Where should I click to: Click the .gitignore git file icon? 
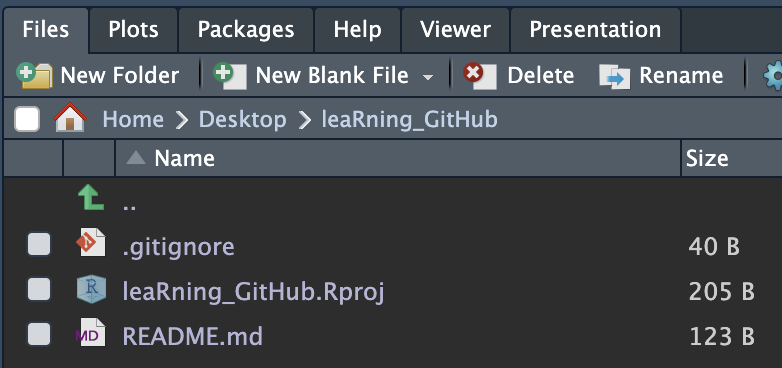pyautogui.click(x=91, y=242)
